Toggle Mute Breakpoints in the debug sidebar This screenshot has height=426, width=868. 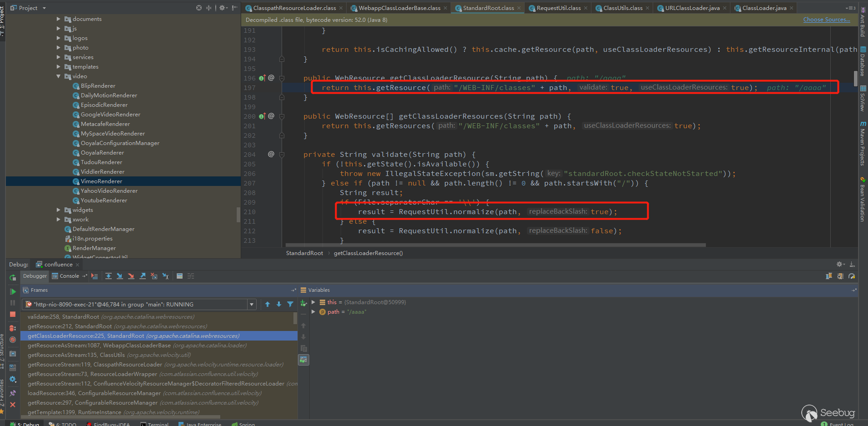coord(13,339)
